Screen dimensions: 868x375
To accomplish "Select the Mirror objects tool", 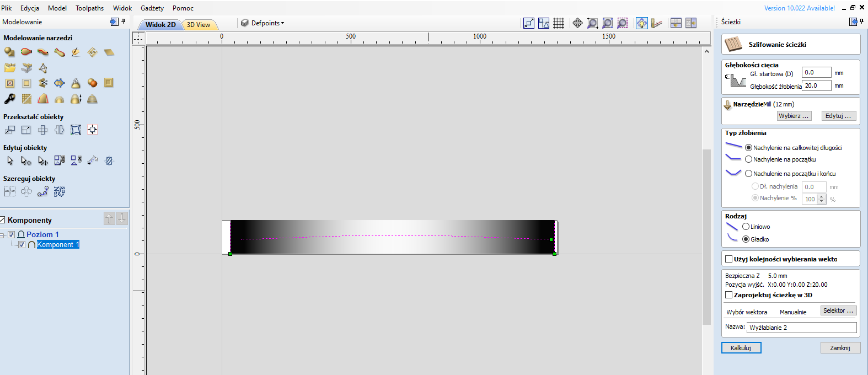I will click(x=59, y=130).
